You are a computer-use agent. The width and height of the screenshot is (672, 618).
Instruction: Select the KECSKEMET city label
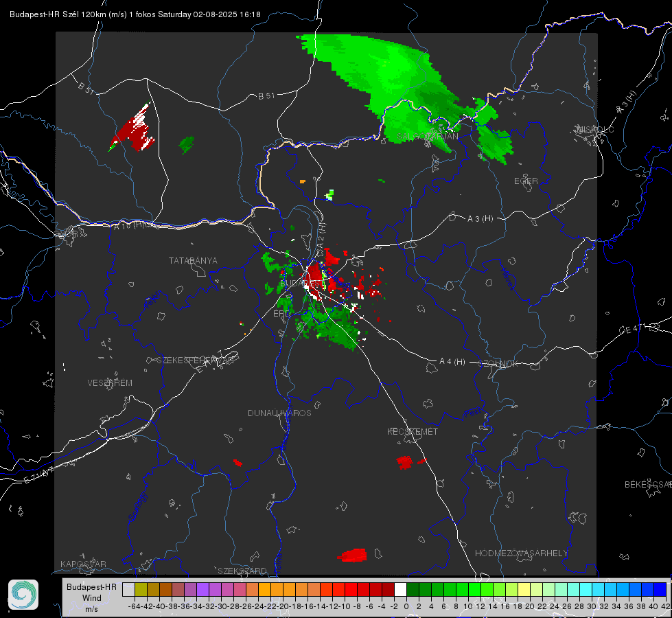click(x=413, y=431)
